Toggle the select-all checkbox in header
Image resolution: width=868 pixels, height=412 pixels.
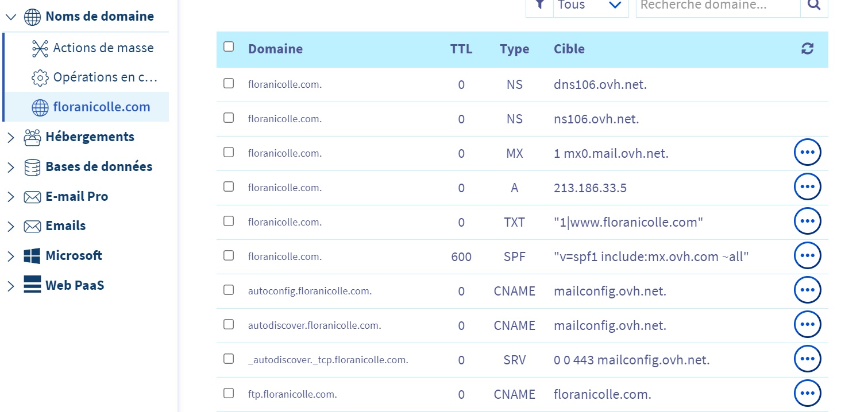229,47
